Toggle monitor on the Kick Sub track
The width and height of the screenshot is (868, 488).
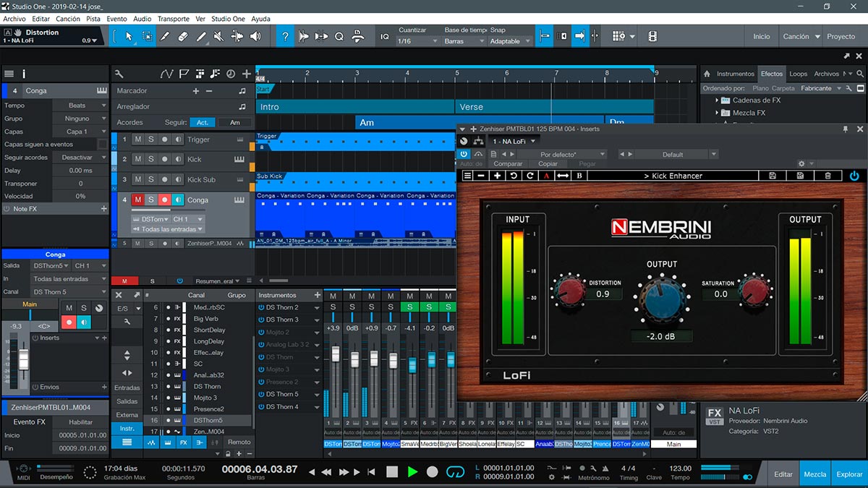click(x=178, y=179)
